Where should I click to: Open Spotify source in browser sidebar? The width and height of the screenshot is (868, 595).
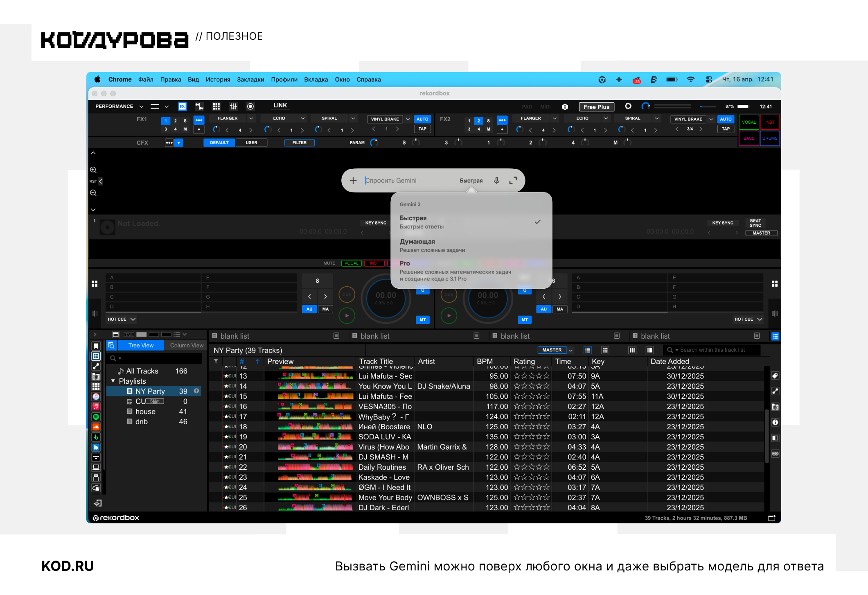[x=96, y=417]
